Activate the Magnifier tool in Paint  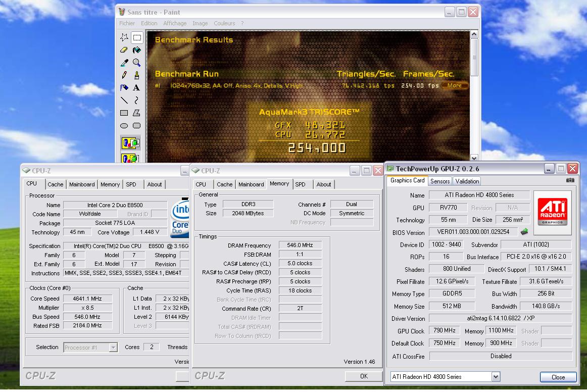coord(137,63)
